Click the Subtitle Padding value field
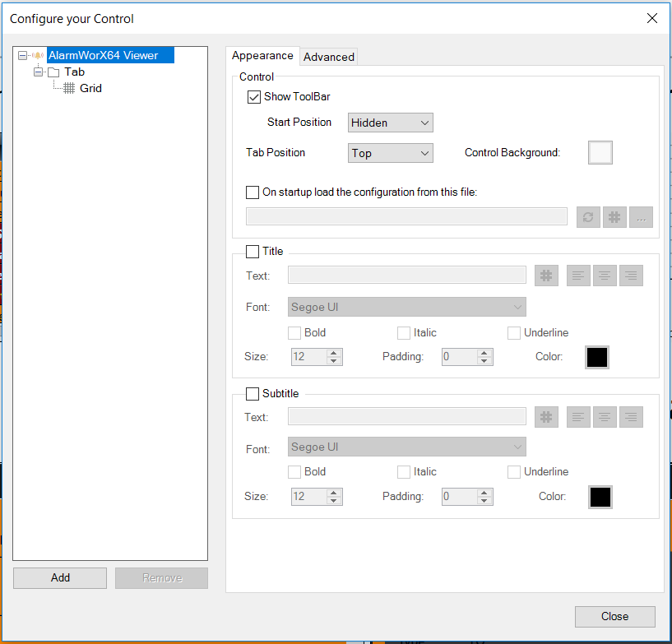 (460, 497)
